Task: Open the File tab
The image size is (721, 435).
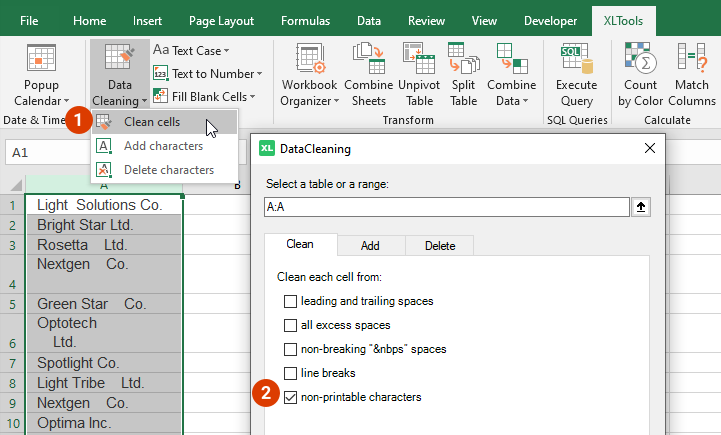Action: 29,21
